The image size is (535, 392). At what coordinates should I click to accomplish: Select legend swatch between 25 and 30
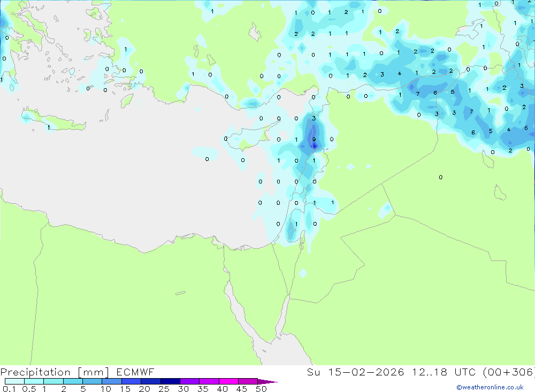(x=170, y=381)
